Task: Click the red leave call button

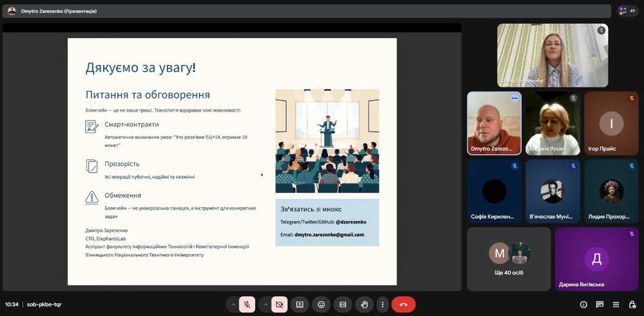Action: (x=404, y=304)
